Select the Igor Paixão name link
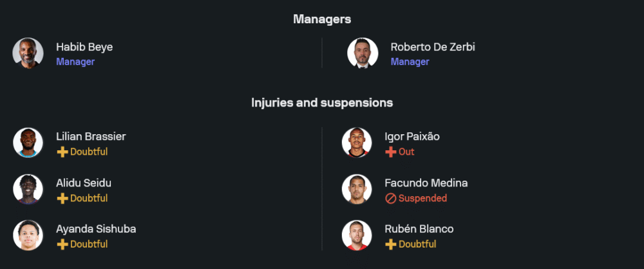 click(x=412, y=137)
